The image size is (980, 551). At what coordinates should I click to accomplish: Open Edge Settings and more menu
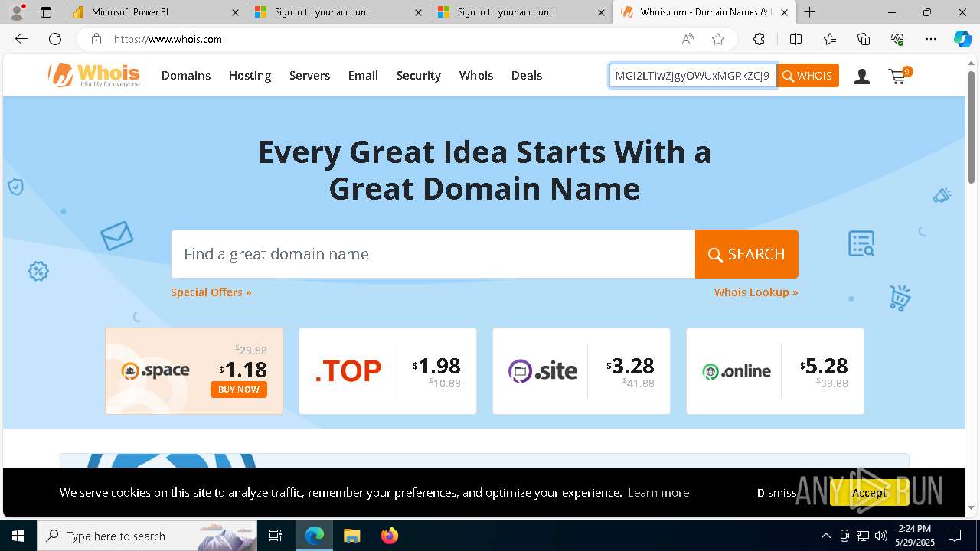tap(931, 39)
